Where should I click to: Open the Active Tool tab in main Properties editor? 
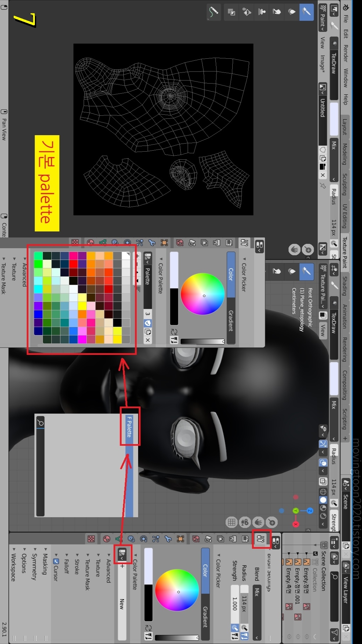(x=261, y=539)
